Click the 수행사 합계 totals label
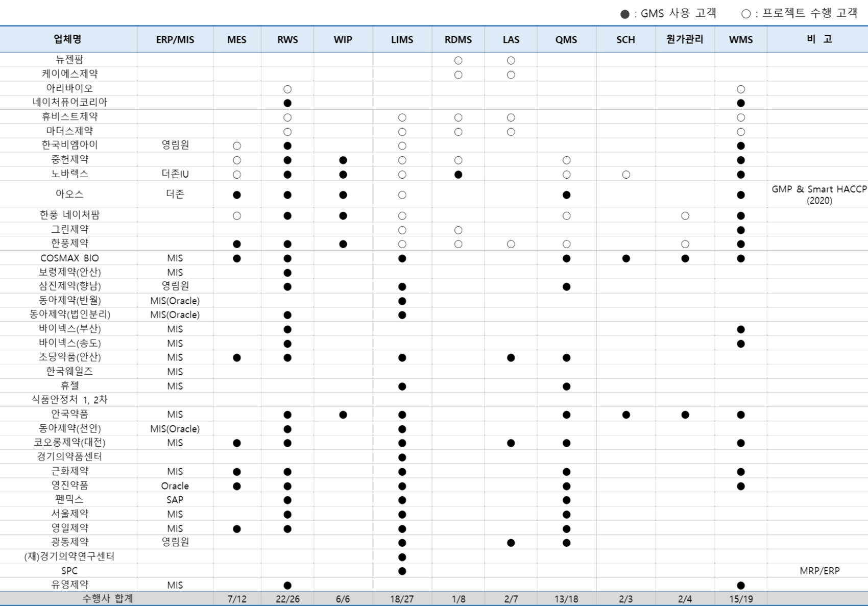The height and width of the screenshot is (606, 868). coord(107,598)
